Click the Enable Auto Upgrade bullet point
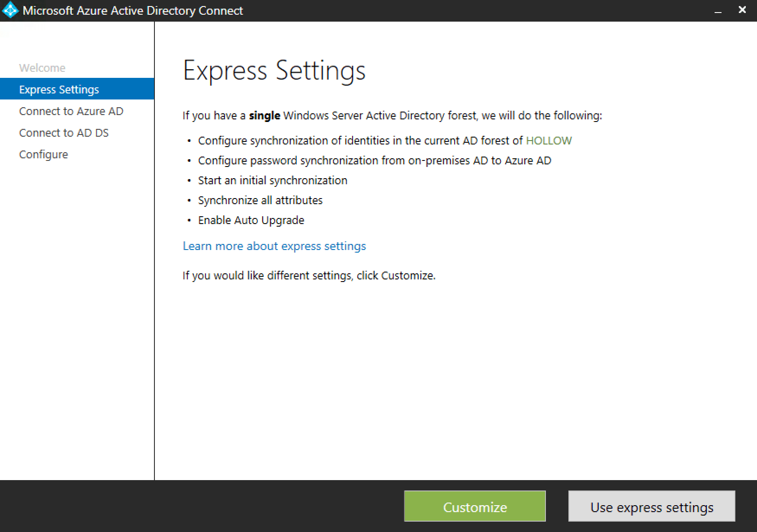Image resolution: width=757 pixels, height=532 pixels. [x=251, y=220]
